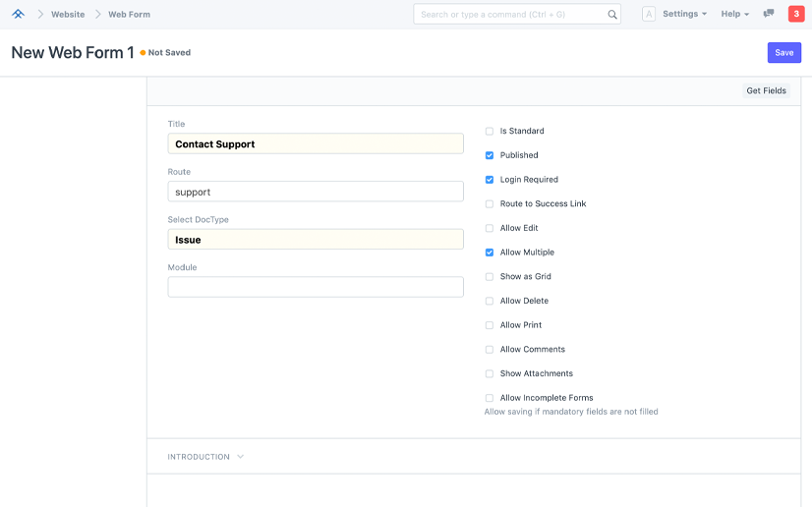
Task: Focus the Route field containing support
Action: coord(316,192)
